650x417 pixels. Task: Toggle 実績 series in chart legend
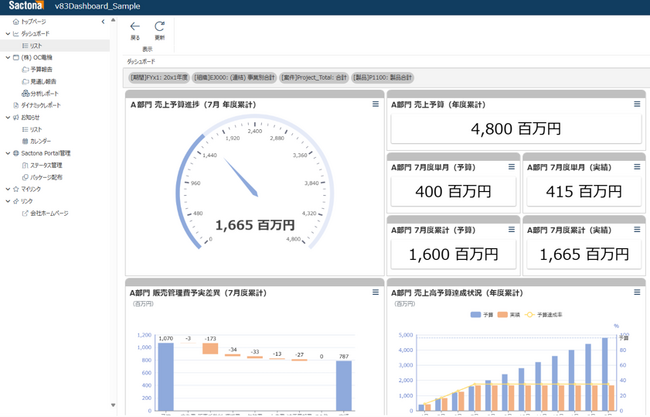pos(509,315)
